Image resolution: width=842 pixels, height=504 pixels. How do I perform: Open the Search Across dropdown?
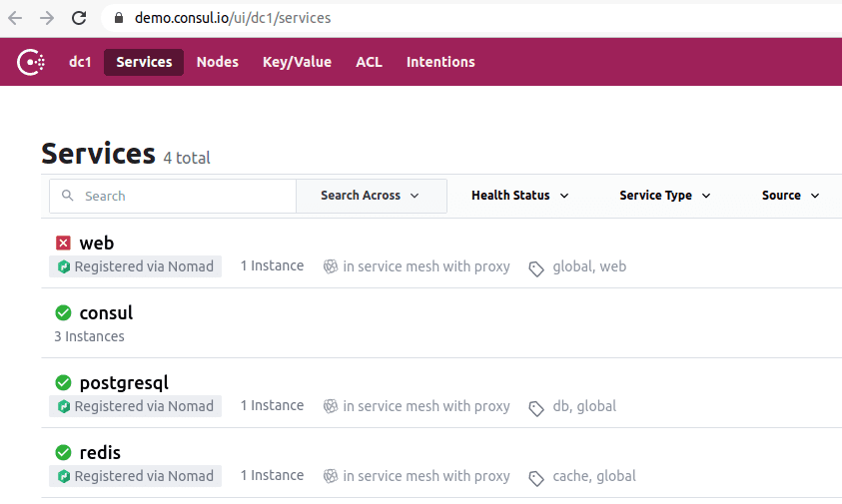(x=372, y=196)
